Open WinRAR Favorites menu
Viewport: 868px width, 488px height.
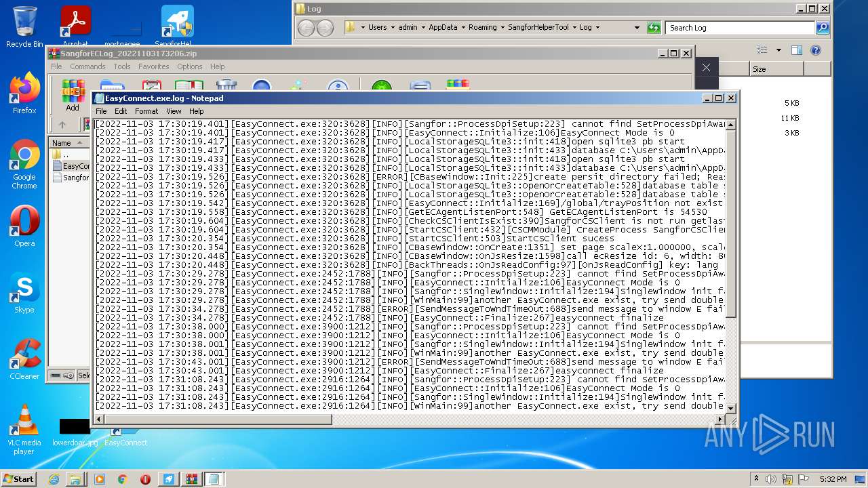[x=154, y=66]
